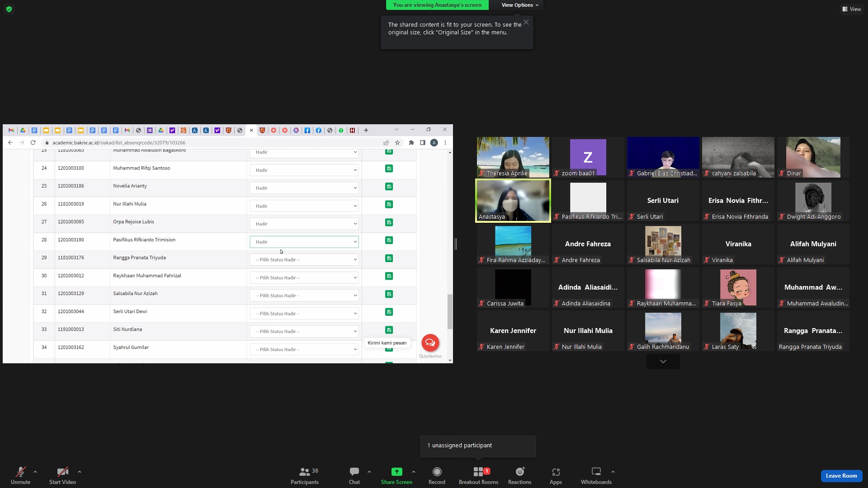
Task: Save attendance for Raykhaan Muhammad Fahrizal row
Action: [x=389, y=276]
